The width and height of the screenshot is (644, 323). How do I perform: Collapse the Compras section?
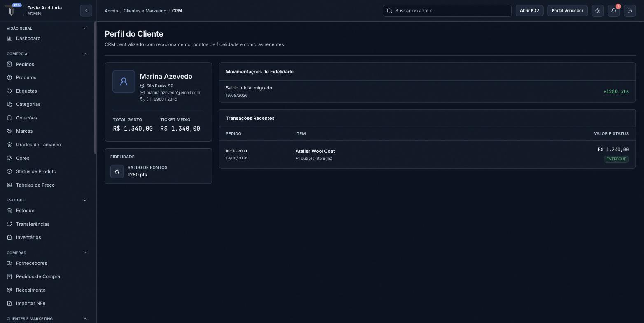click(x=85, y=253)
